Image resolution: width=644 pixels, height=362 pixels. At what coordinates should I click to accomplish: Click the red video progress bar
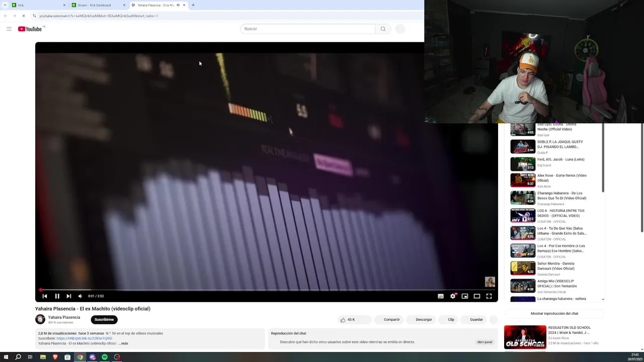pos(267,290)
